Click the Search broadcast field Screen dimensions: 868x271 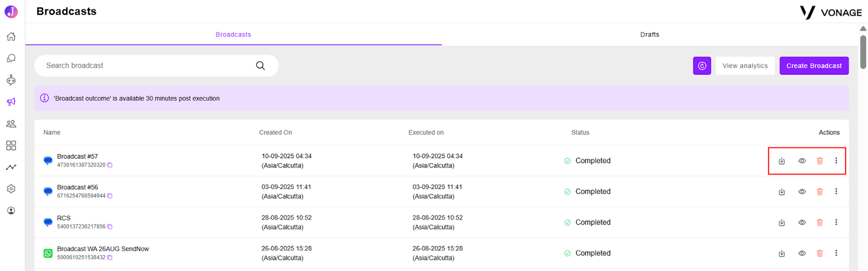(x=156, y=66)
